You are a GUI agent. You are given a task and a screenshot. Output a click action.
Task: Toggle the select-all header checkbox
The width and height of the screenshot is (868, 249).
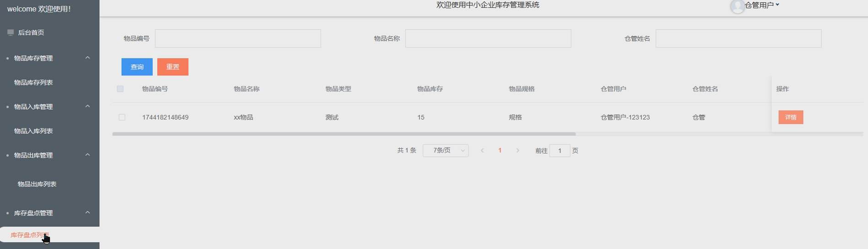pyautogui.click(x=120, y=89)
